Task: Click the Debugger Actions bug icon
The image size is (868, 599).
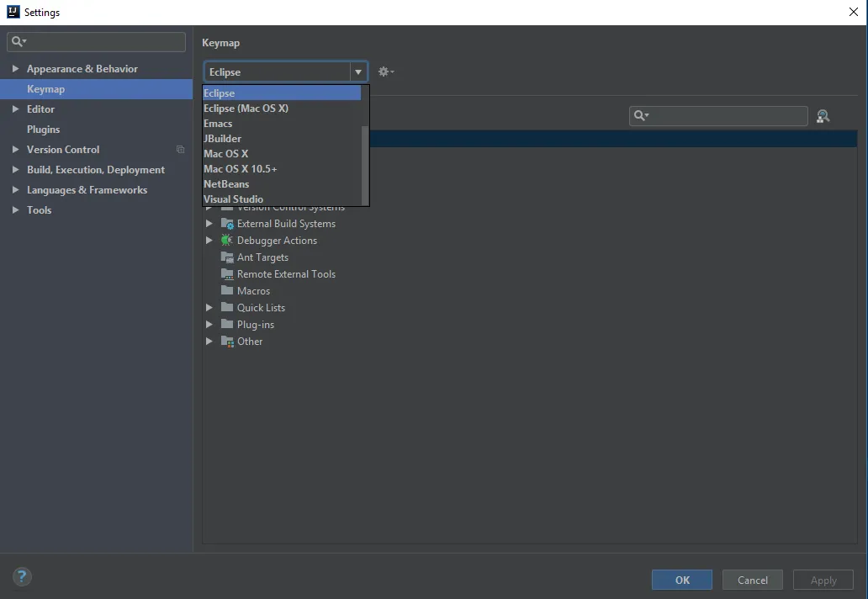Action: click(227, 241)
